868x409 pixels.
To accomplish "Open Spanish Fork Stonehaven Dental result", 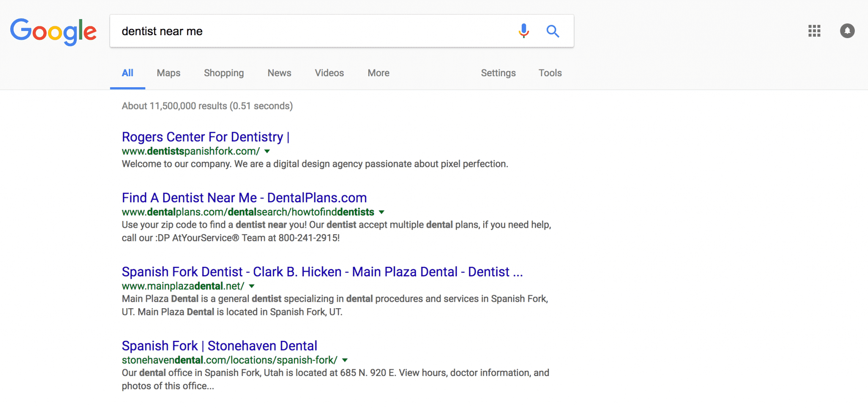I will coord(220,346).
